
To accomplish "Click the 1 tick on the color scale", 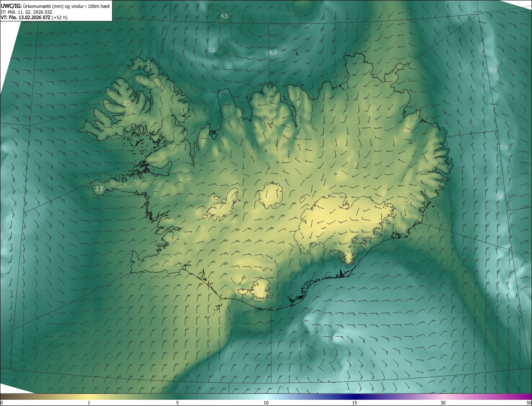I will click(89, 403).
